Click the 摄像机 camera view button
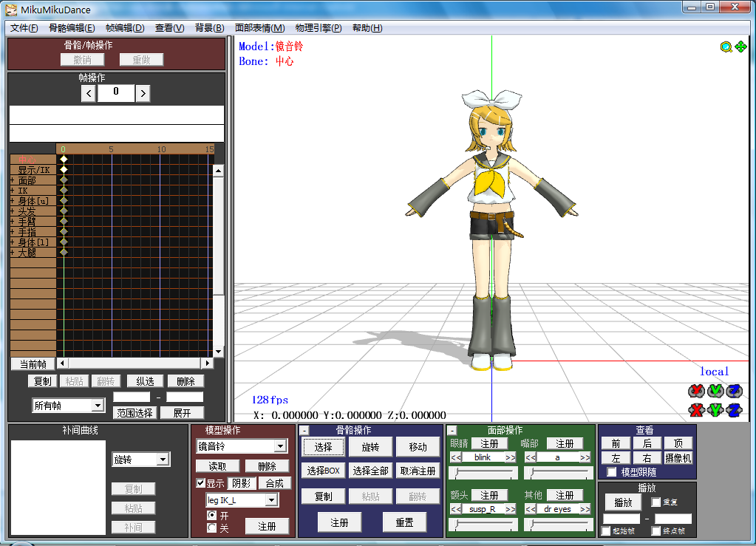 (x=678, y=458)
